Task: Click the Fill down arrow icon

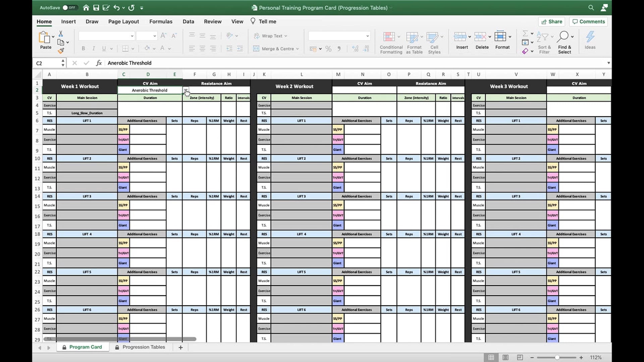Action: pos(525,42)
